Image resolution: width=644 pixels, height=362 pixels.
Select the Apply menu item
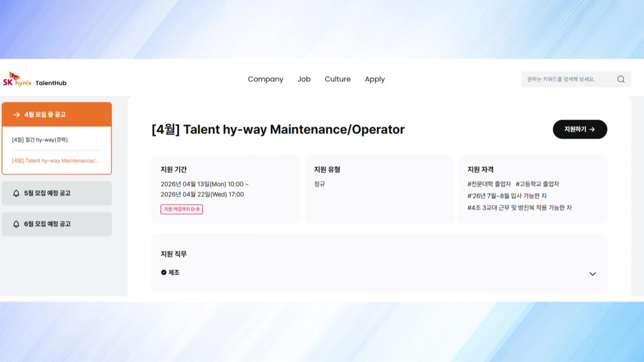(375, 79)
